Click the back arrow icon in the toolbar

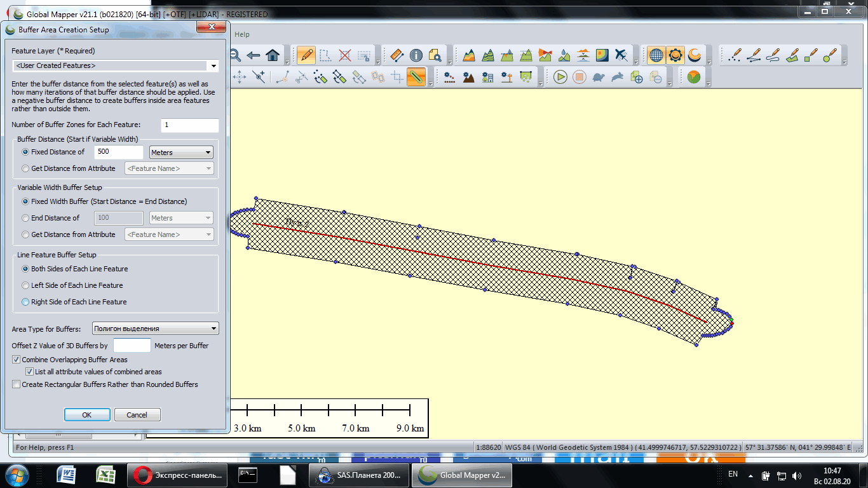pos(254,55)
